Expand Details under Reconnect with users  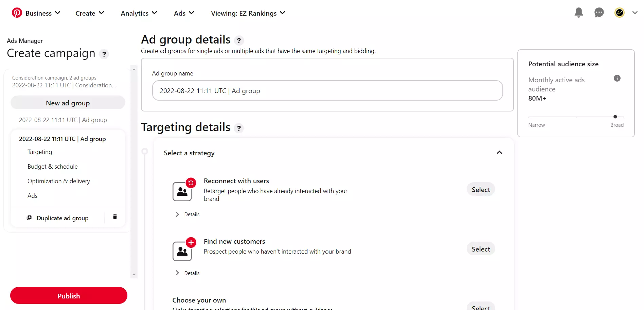coord(187,214)
